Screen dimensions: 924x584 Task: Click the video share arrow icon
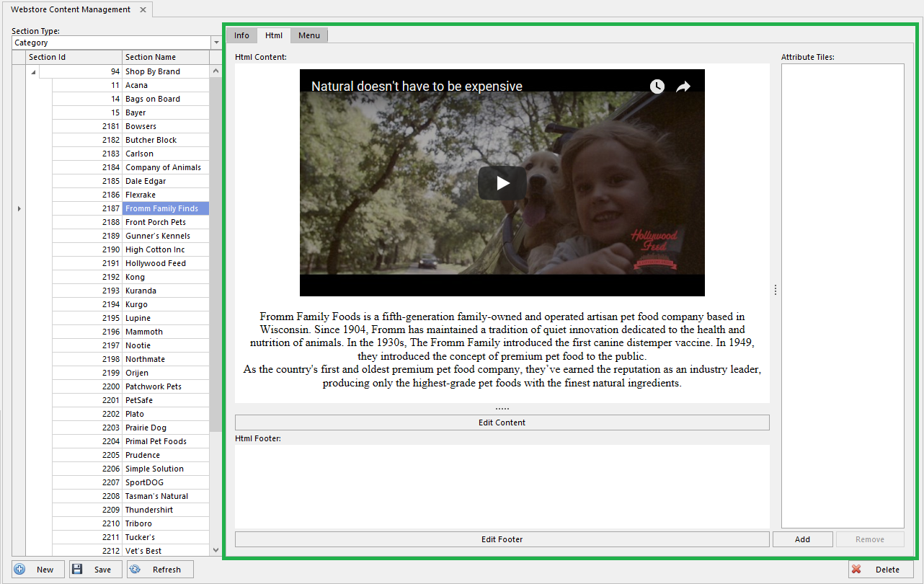coord(683,87)
